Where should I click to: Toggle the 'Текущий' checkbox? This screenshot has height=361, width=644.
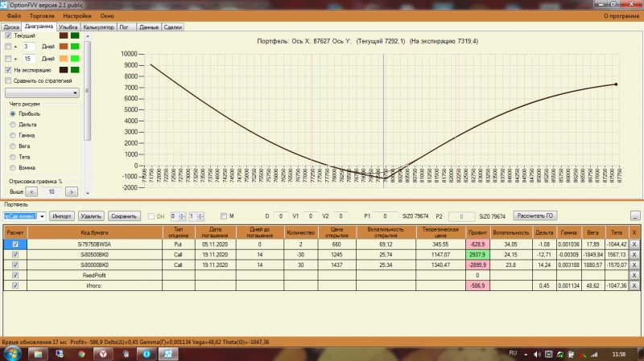click(x=8, y=35)
